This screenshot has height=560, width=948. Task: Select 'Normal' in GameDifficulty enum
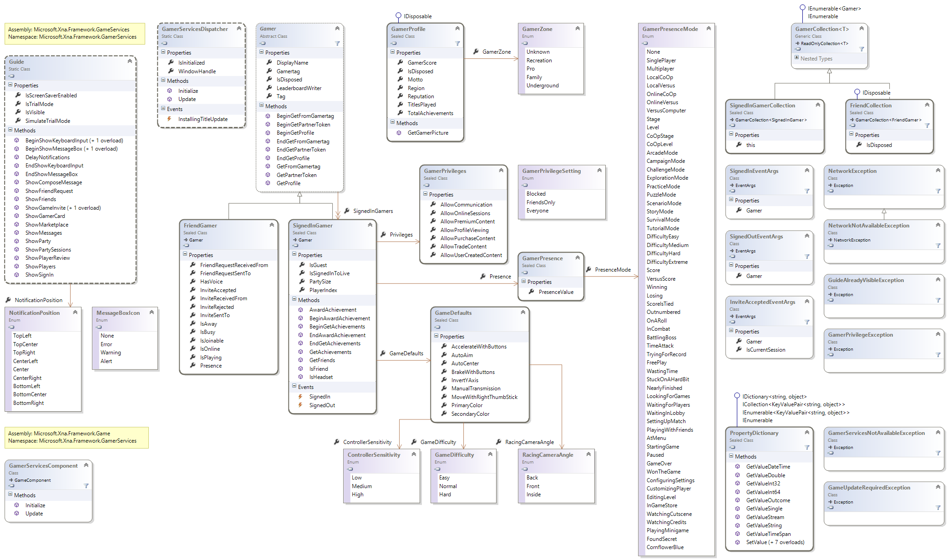pos(448,486)
